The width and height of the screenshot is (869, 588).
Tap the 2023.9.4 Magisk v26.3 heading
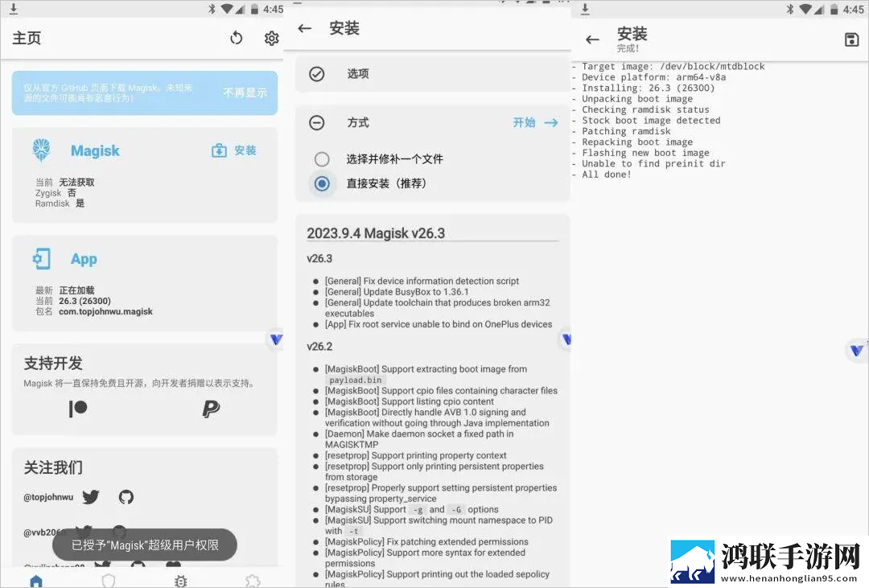(376, 233)
